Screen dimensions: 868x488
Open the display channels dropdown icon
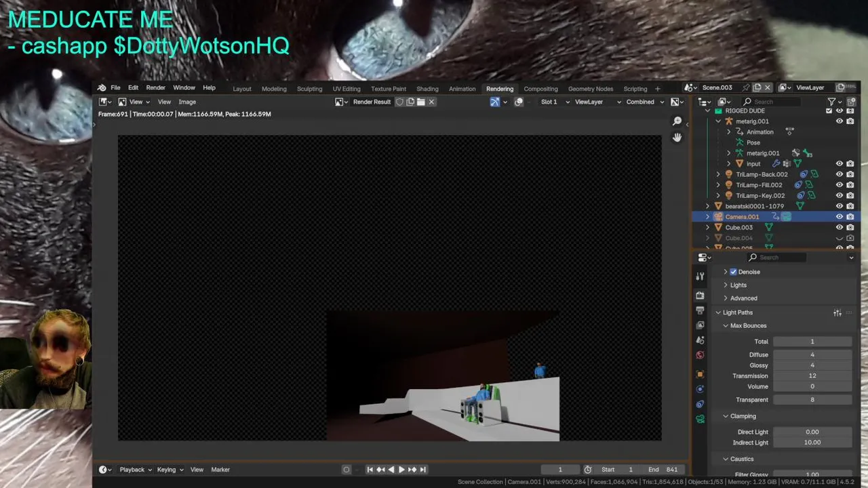(x=677, y=102)
